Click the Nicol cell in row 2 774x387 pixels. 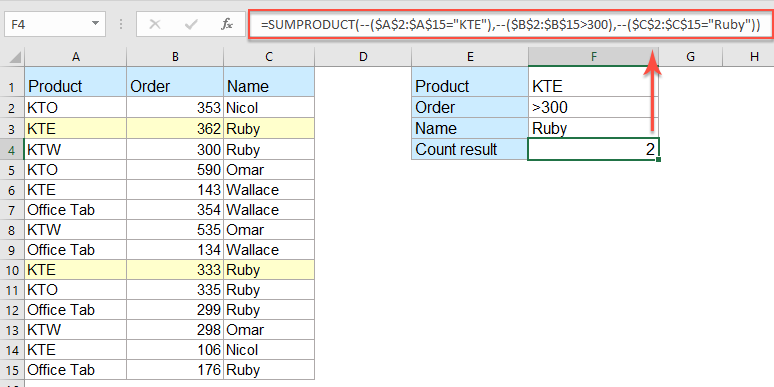pyautogui.click(x=269, y=108)
